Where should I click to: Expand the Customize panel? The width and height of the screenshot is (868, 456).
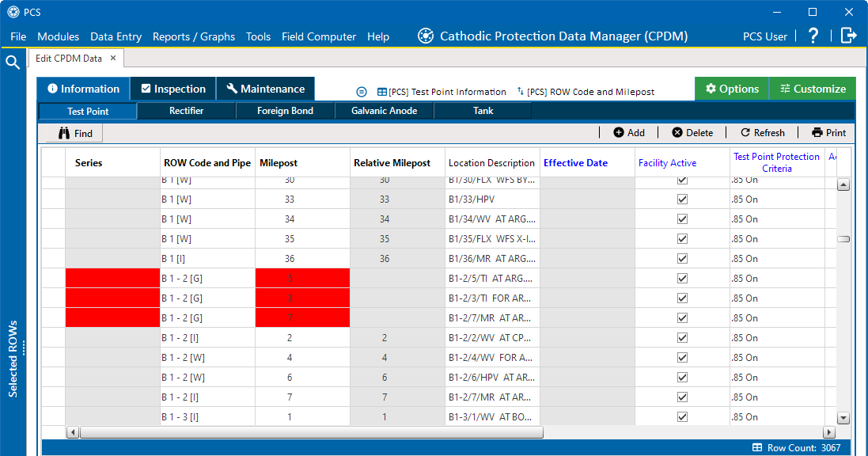[x=813, y=89]
